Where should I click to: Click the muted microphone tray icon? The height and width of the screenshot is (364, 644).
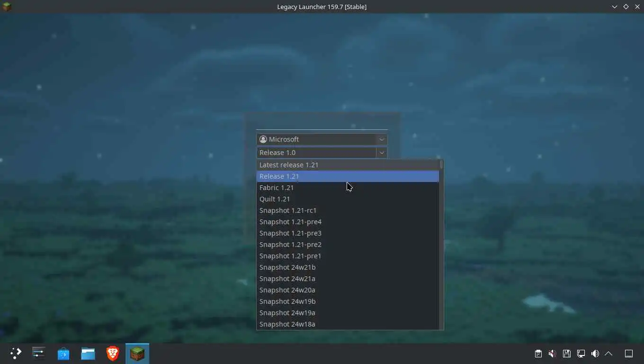point(552,354)
